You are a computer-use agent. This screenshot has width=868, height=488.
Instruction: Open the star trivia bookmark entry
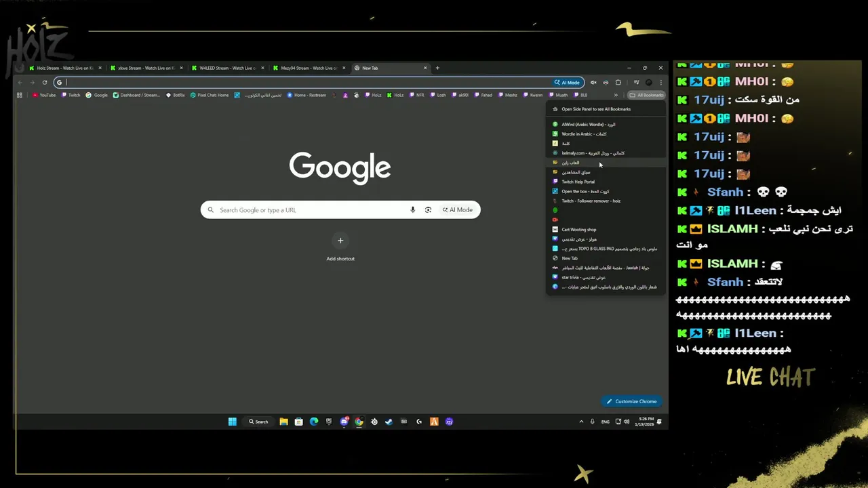pyautogui.click(x=606, y=277)
